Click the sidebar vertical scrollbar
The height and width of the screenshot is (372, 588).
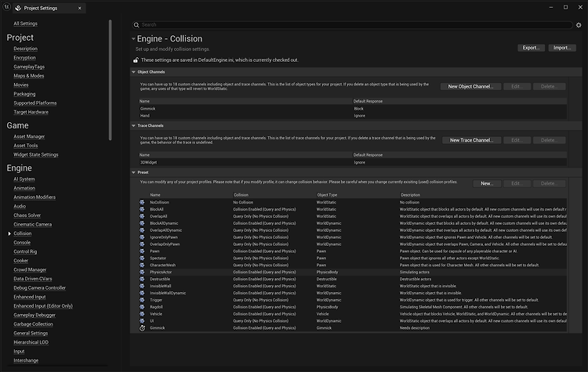click(111, 80)
